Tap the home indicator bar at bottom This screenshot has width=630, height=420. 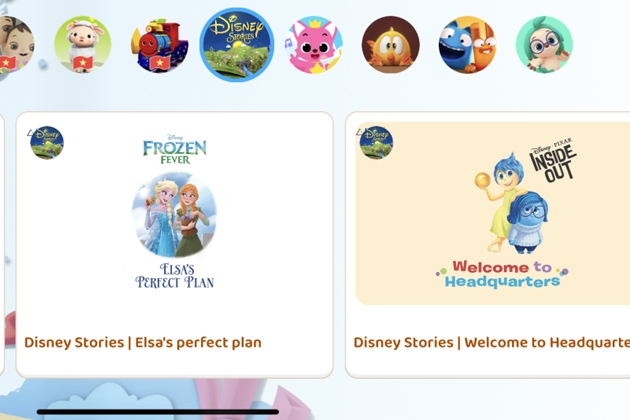tap(158, 412)
